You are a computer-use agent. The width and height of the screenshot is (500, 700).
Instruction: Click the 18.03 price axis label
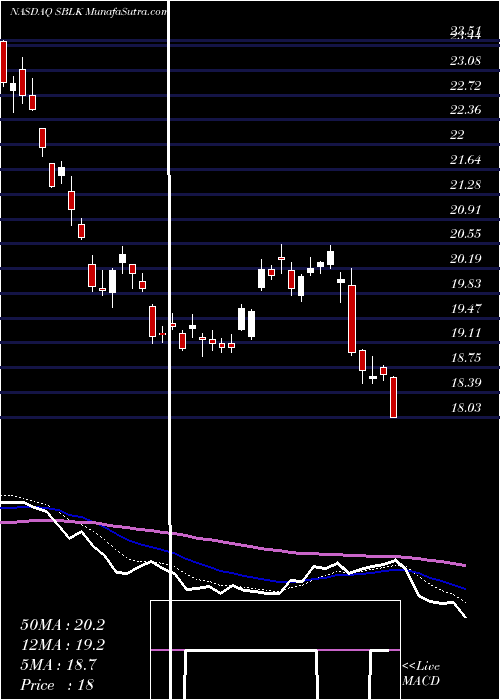[x=466, y=408]
